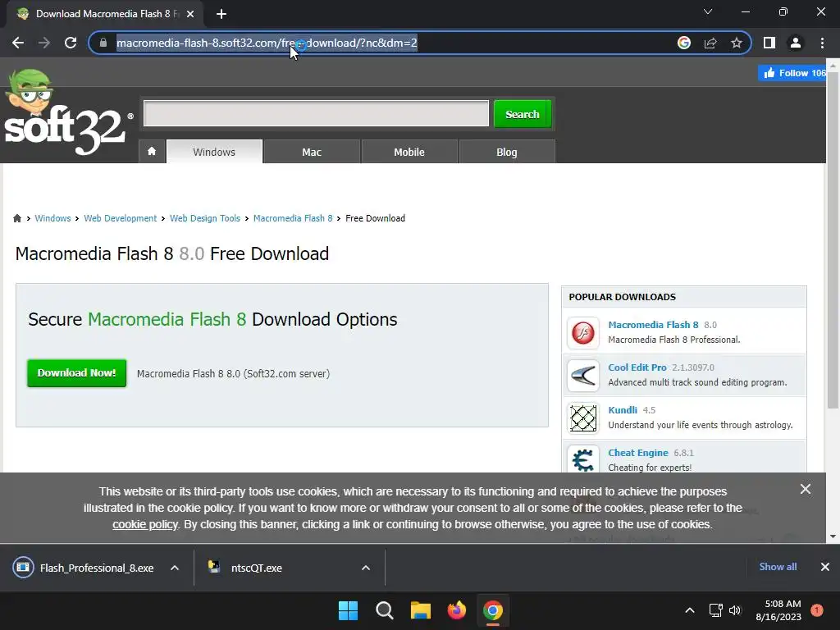
Task: Click the Download Now! button
Action: pos(76,373)
